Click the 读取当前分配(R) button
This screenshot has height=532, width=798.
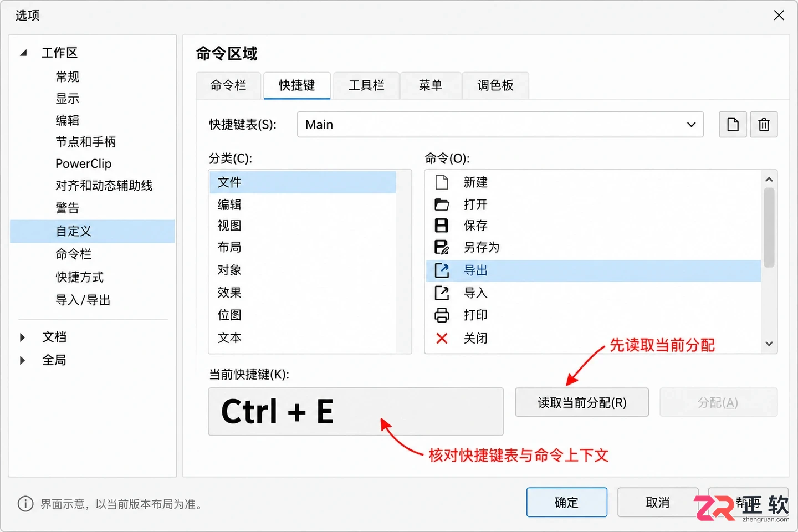pyautogui.click(x=582, y=402)
